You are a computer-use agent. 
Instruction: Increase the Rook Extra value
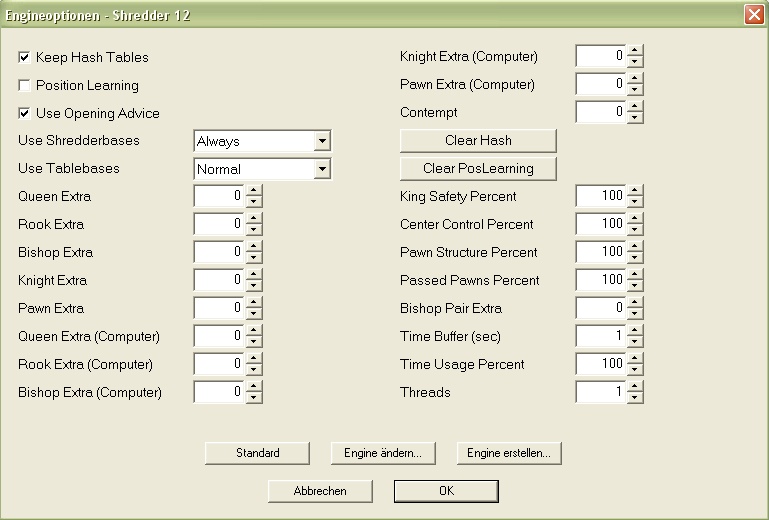[x=254, y=219]
